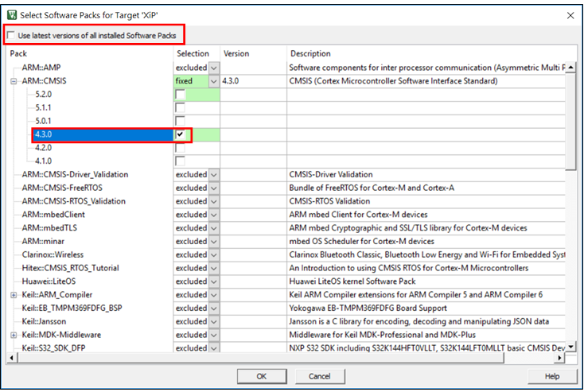Click 'Huawei LiteOS kernel Software Pack' description

(352, 281)
